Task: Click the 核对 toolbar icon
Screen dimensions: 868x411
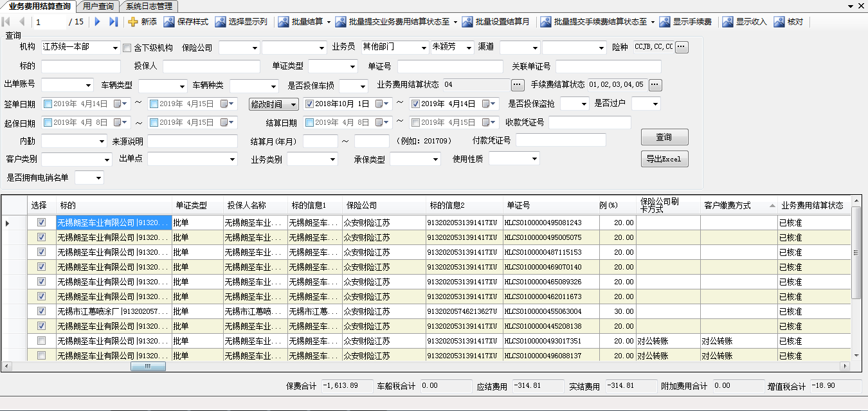Action: [779, 22]
